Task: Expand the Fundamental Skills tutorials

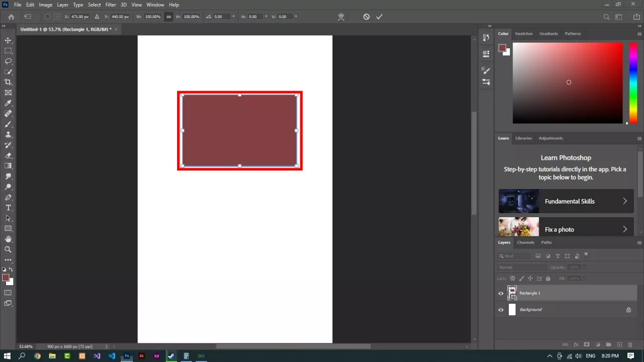Action: [625, 201]
